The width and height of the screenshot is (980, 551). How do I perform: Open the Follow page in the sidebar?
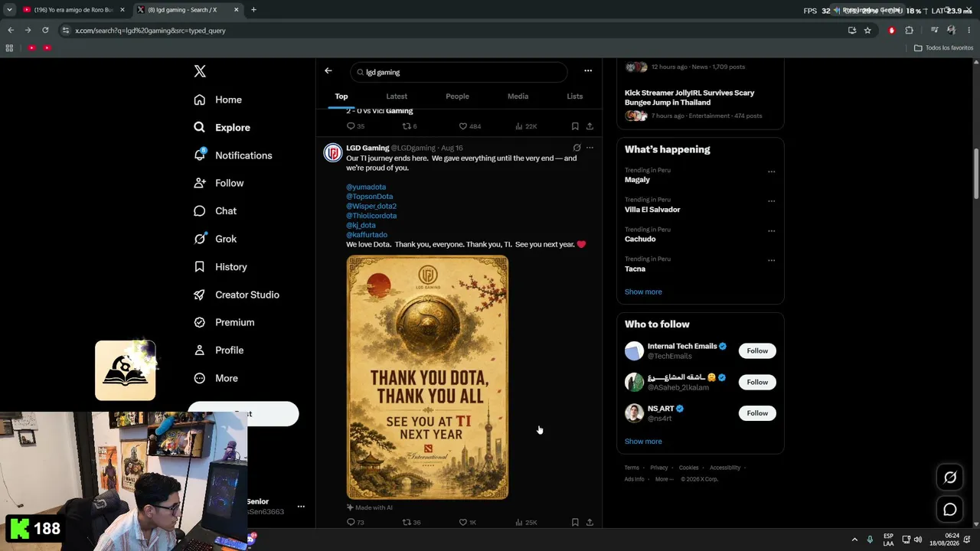click(218, 183)
